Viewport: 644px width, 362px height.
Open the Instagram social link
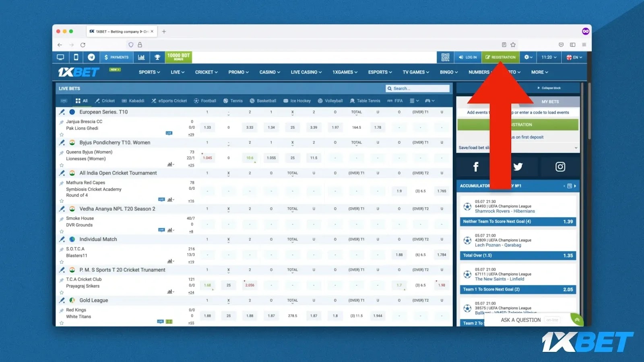(560, 167)
